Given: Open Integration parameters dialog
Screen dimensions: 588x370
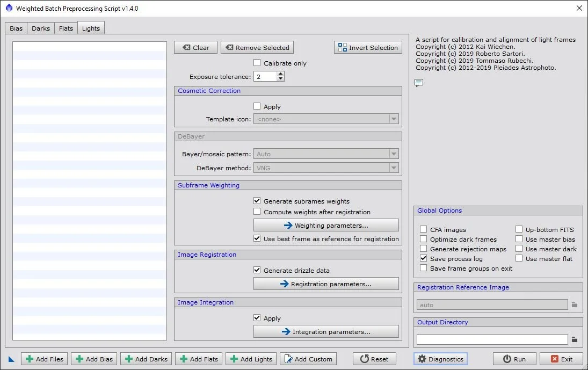Looking at the screenshot, I should [326, 332].
